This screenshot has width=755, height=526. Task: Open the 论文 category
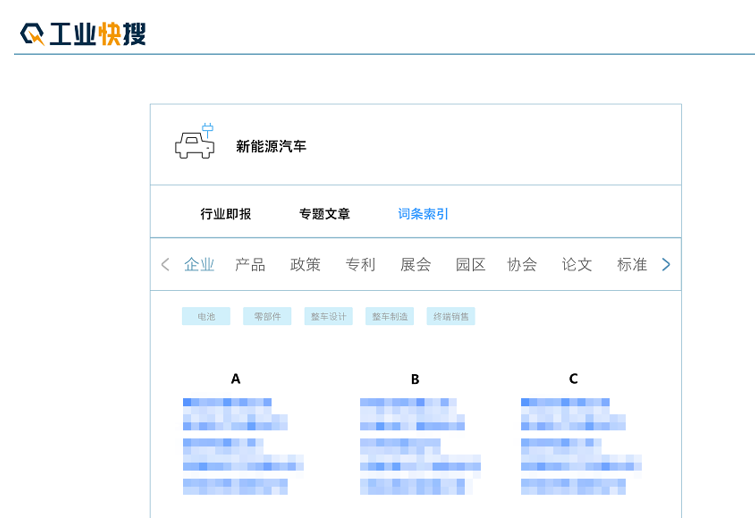577,265
